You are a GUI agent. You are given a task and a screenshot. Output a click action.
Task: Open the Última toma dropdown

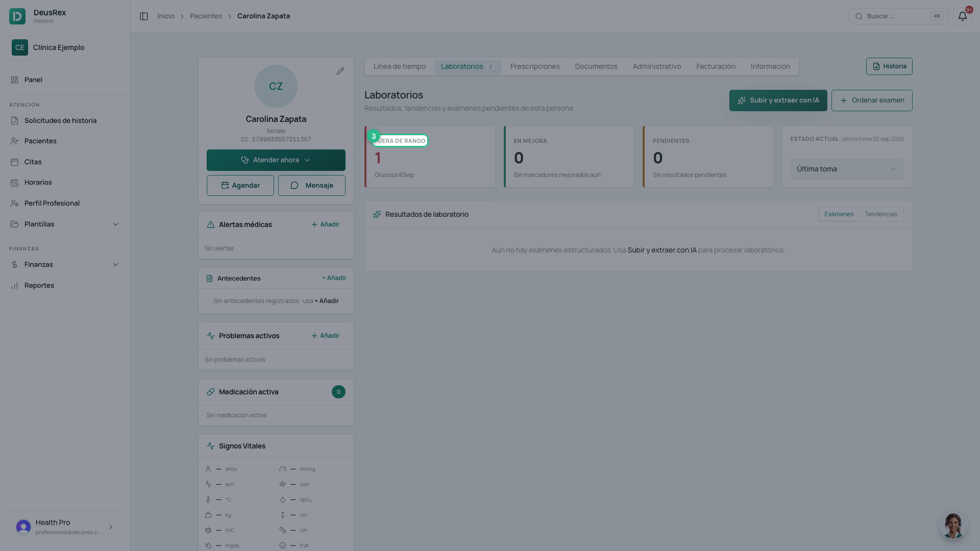pos(847,169)
